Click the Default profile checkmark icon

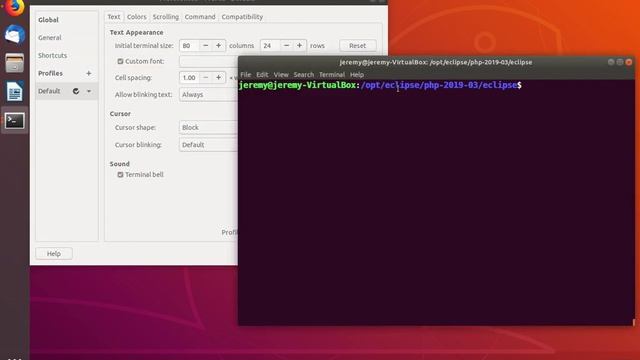[76, 91]
